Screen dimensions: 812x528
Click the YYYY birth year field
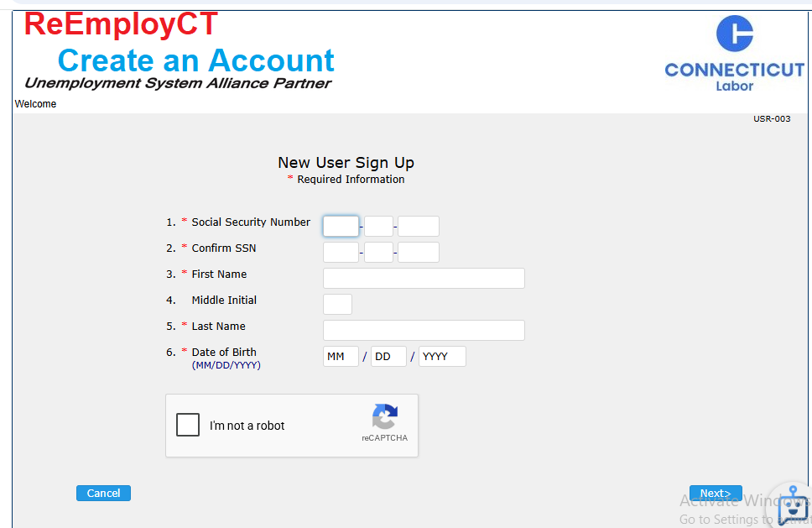[x=442, y=357]
